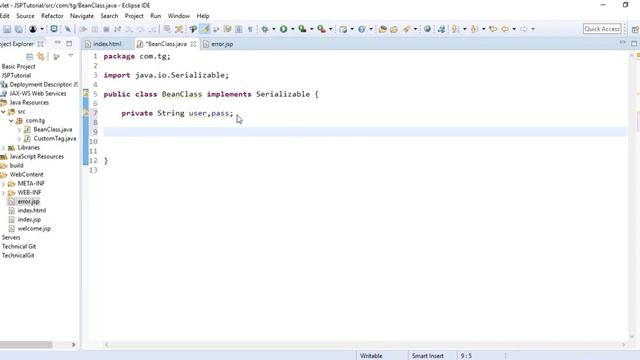
Task: Click the Open Perspective icon at the far right
Action: click(636, 29)
